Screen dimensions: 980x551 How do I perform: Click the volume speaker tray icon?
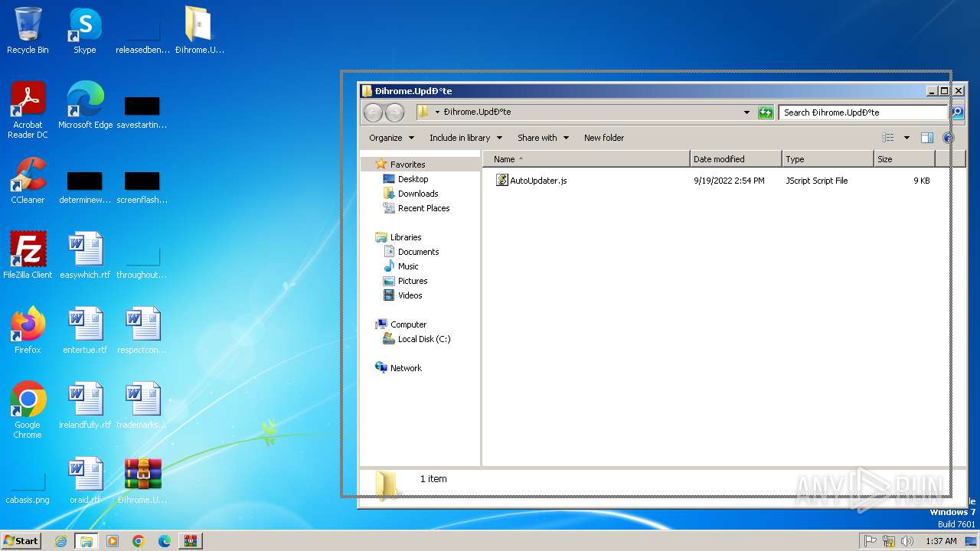tap(907, 541)
